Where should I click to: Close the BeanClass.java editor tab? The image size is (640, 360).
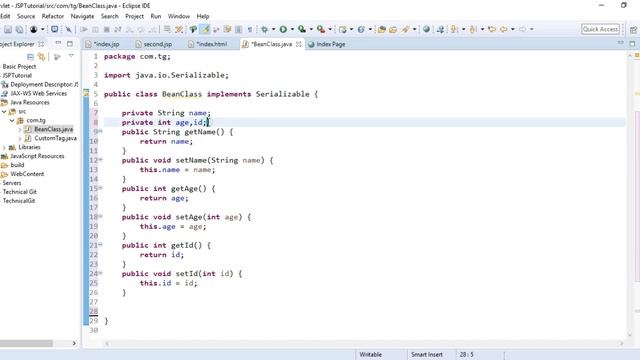(298, 44)
